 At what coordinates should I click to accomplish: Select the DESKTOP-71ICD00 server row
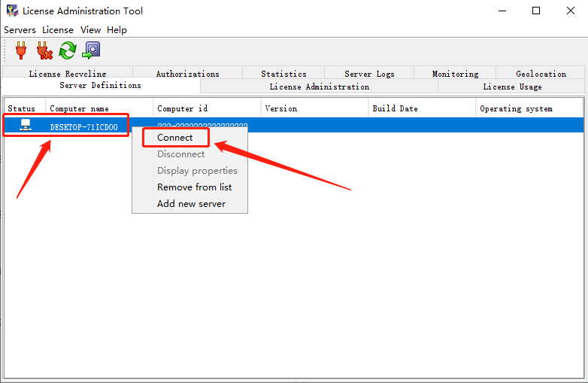coord(294,125)
